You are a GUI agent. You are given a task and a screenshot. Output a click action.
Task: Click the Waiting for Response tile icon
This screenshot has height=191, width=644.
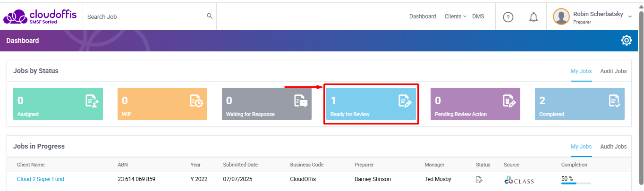301,101
